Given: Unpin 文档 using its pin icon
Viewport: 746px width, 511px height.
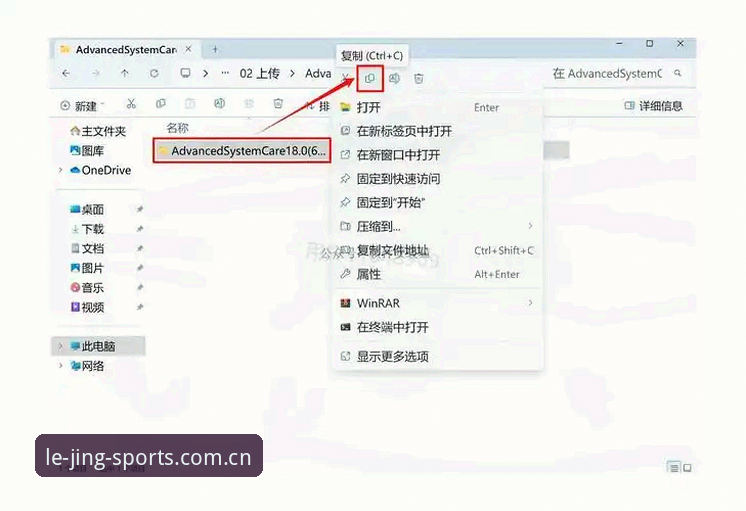Looking at the screenshot, I should pyautogui.click(x=139, y=248).
